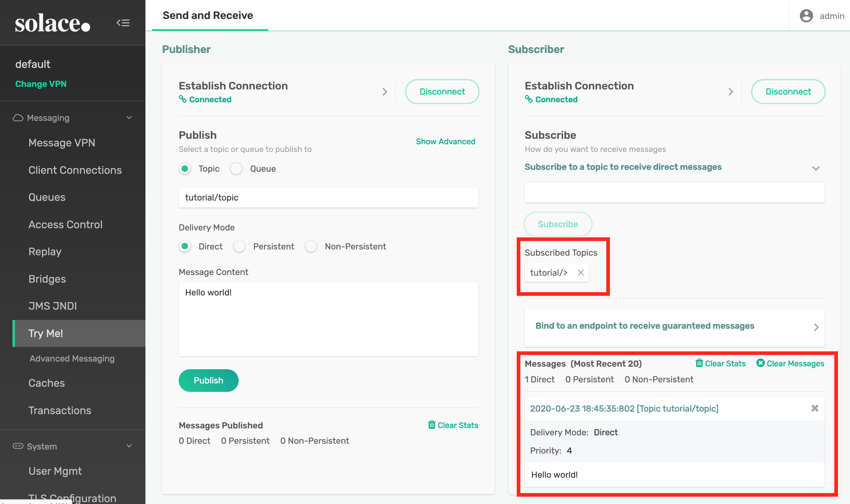Open the Queues sidebar menu item

[x=47, y=197]
